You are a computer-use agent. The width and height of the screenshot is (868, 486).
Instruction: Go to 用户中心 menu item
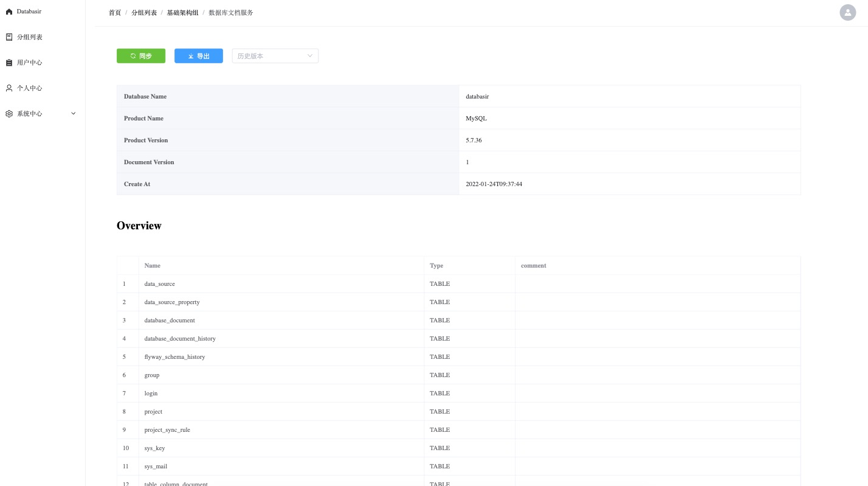click(x=30, y=63)
